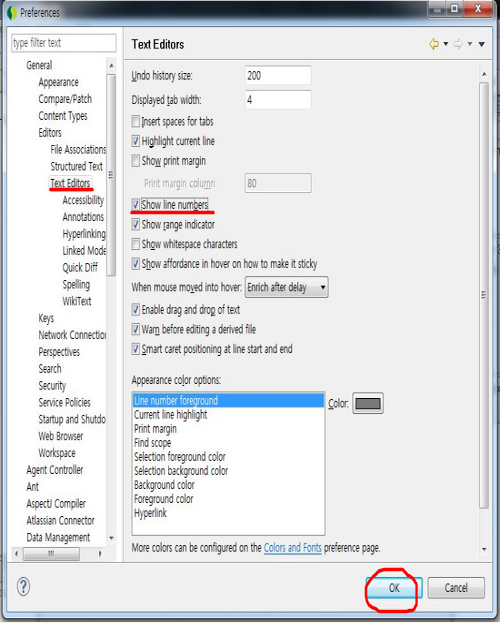Open Web Browser preferences node
This screenshot has width=500, height=623.
coord(61,436)
